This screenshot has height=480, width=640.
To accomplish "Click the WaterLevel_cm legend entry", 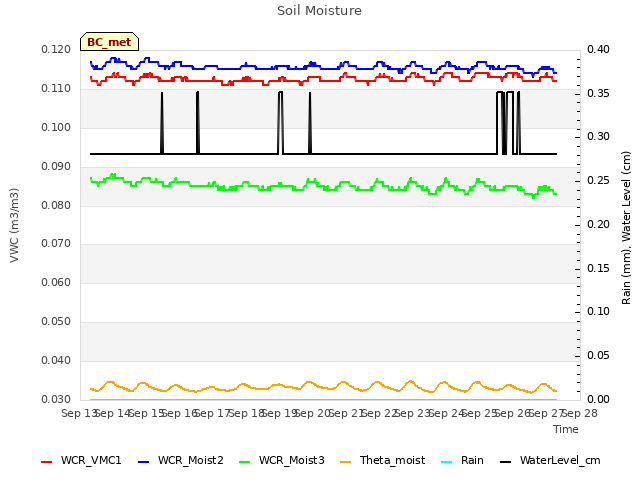I will (550, 460).
